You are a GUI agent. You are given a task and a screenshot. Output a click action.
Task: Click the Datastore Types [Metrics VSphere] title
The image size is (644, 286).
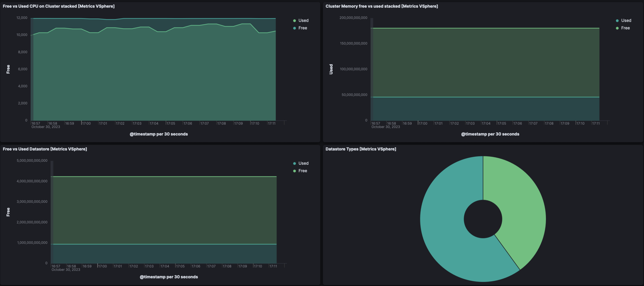click(x=361, y=149)
